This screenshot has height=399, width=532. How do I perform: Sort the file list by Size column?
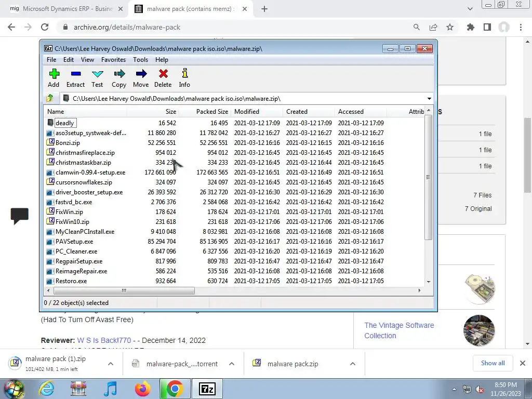pyautogui.click(x=153, y=112)
